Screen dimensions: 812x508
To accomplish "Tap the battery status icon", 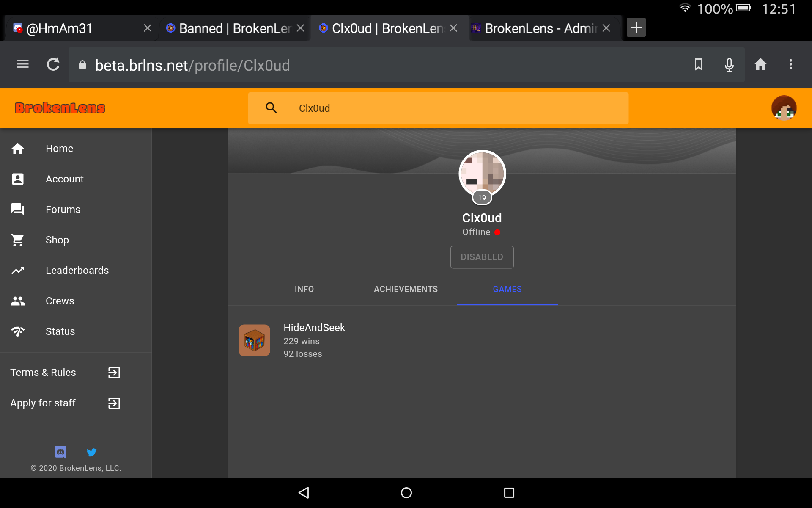I will (x=743, y=8).
